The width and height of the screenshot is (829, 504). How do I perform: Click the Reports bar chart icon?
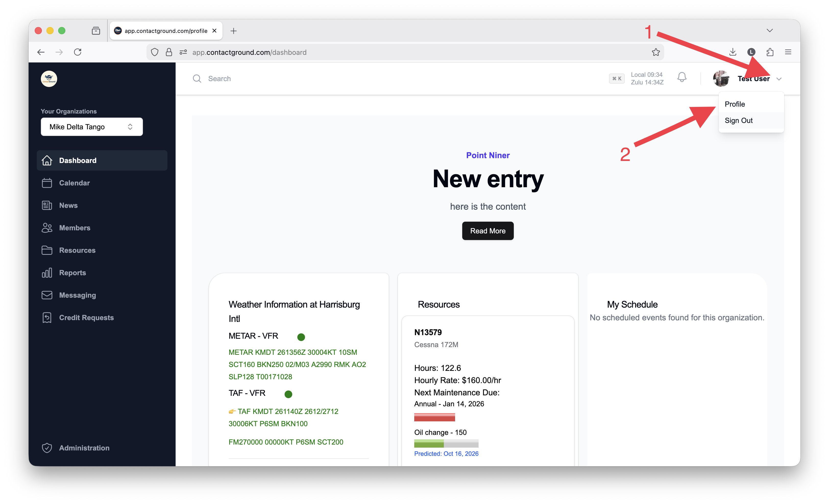tap(47, 273)
